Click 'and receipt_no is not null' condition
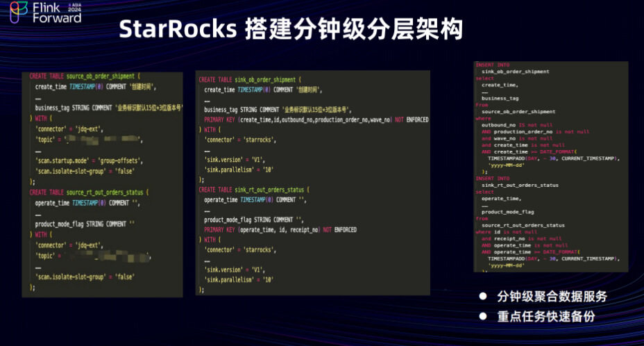Screen dimensions: 644x346 (521, 238)
